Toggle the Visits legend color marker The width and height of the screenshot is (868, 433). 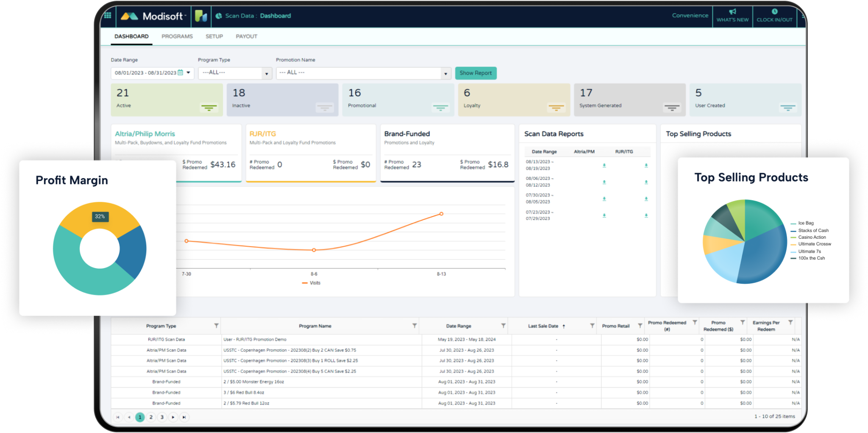(304, 283)
